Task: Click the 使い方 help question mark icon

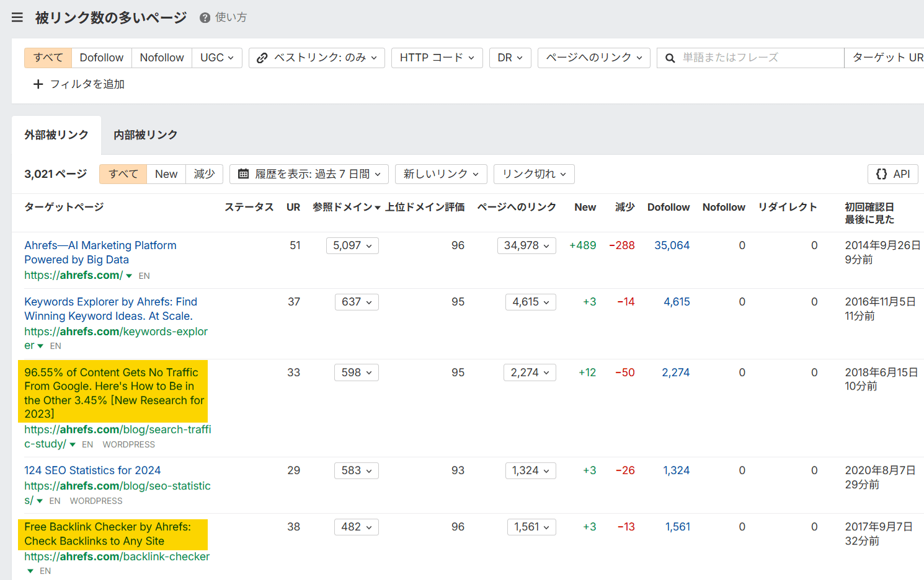Action: tap(204, 17)
